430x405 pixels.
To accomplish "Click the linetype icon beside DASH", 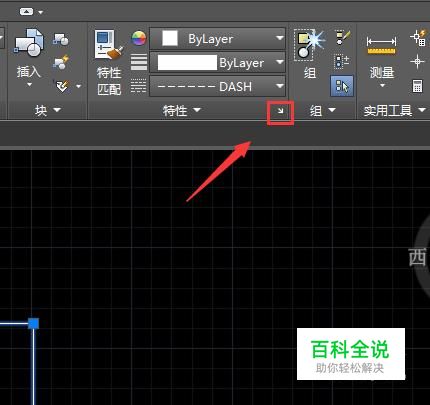I will coord(138,86).
